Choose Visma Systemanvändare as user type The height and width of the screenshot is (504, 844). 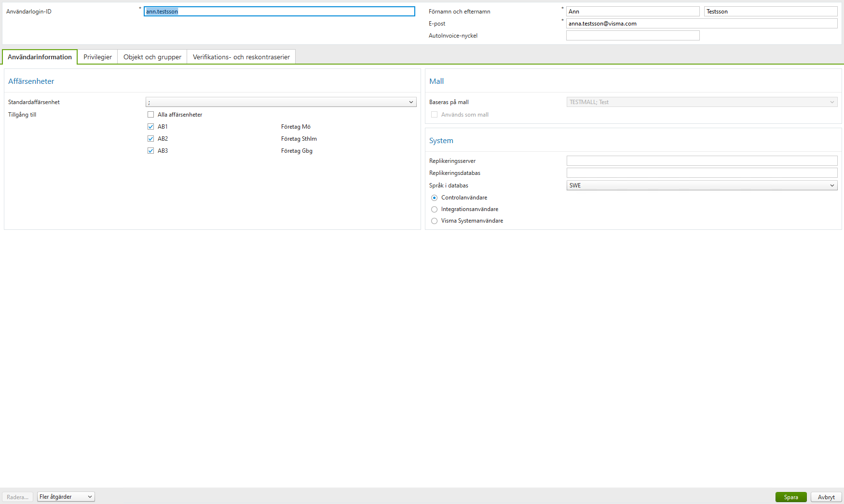pyautogui.click(x=434, y=221)
